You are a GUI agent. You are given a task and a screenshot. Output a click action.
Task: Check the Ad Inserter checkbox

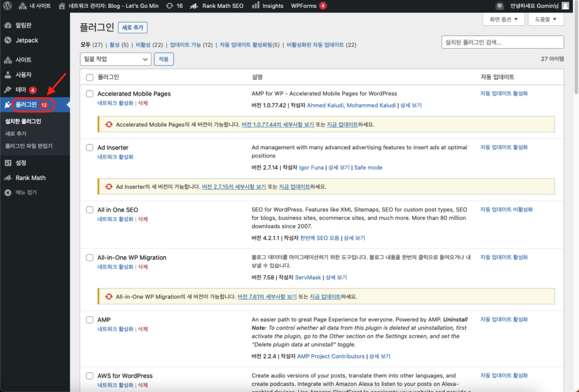[x=90, y=148]
